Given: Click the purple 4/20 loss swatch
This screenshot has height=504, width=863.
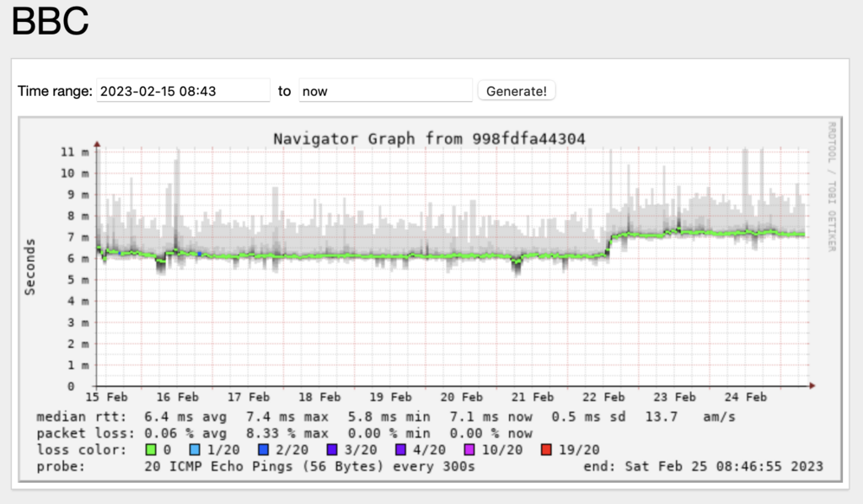Looking at the screenshot, I should (x=400, y=449).
